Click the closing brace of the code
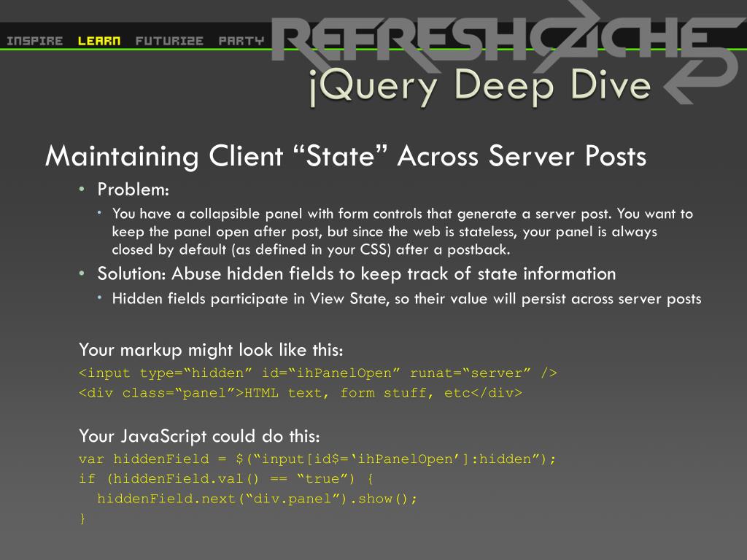Viewport: 747px width, 560px height. click(83, 518)
